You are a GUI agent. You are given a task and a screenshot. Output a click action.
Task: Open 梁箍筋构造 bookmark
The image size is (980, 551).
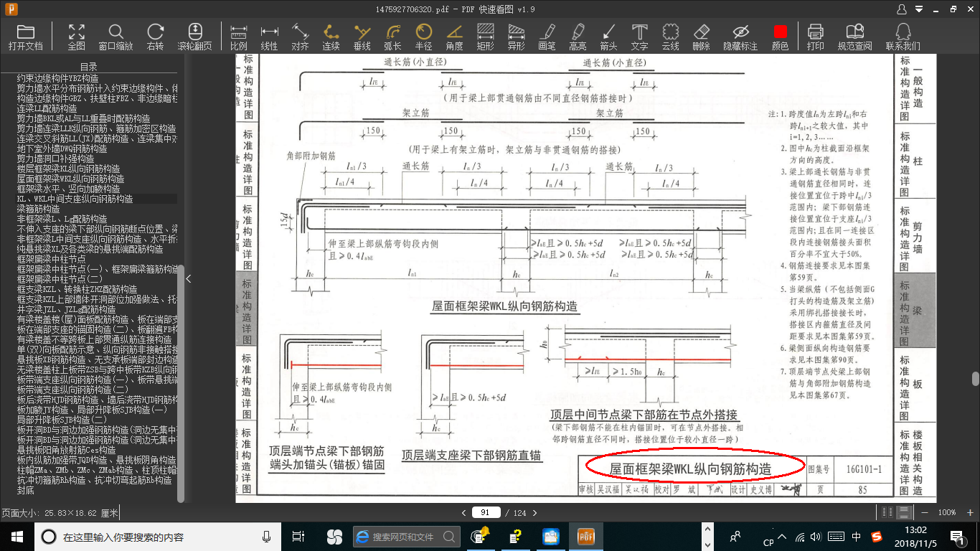(x=38, y=209)
